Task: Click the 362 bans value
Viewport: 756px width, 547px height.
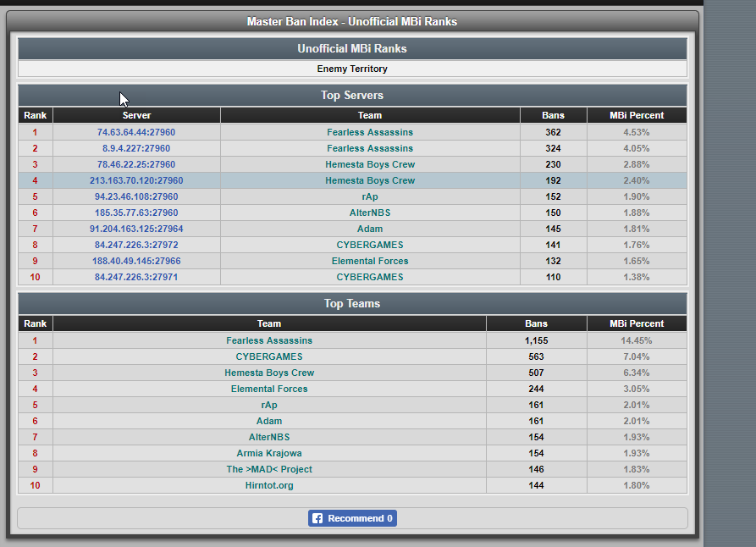Action: pyautogui.click(x=553, y=132)
